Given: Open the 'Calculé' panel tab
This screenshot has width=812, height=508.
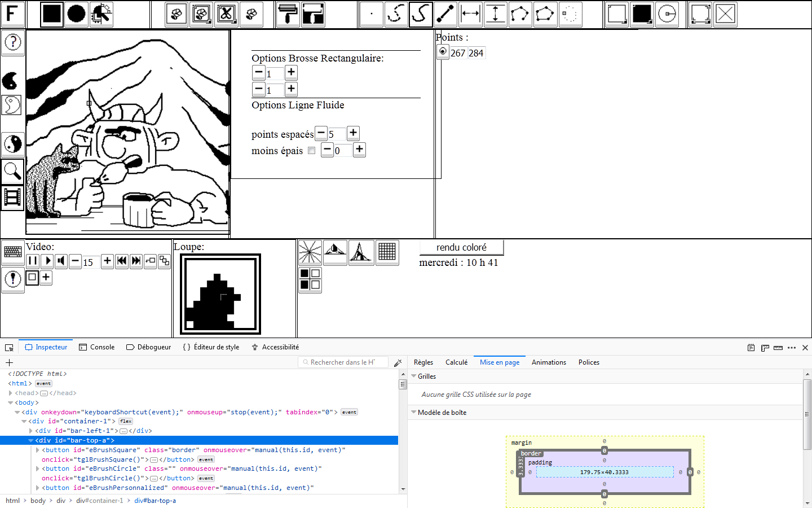Looking at the screenshot, I should [457, 362].
